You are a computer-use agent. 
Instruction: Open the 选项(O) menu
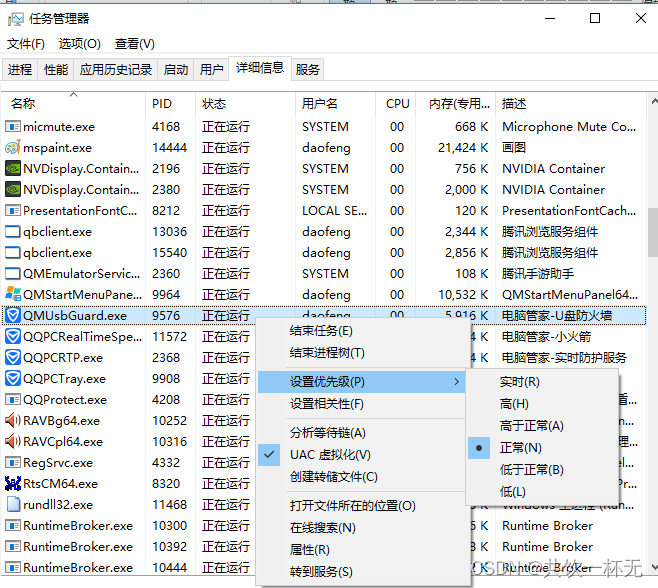pyautogui.click(x=79, y=44)
